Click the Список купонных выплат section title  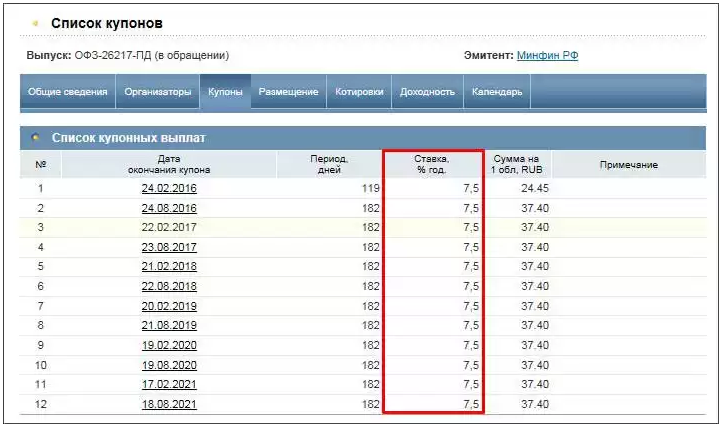click(128, 138)
